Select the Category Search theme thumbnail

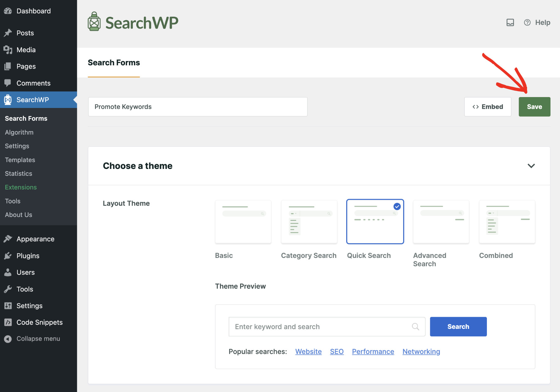pyautogui.click(x=309, y=222)
